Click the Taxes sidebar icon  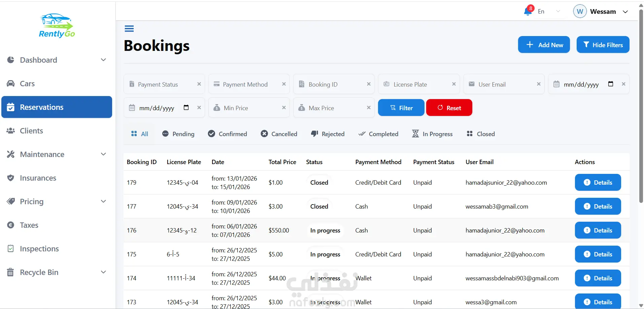[x=11, y=225]
